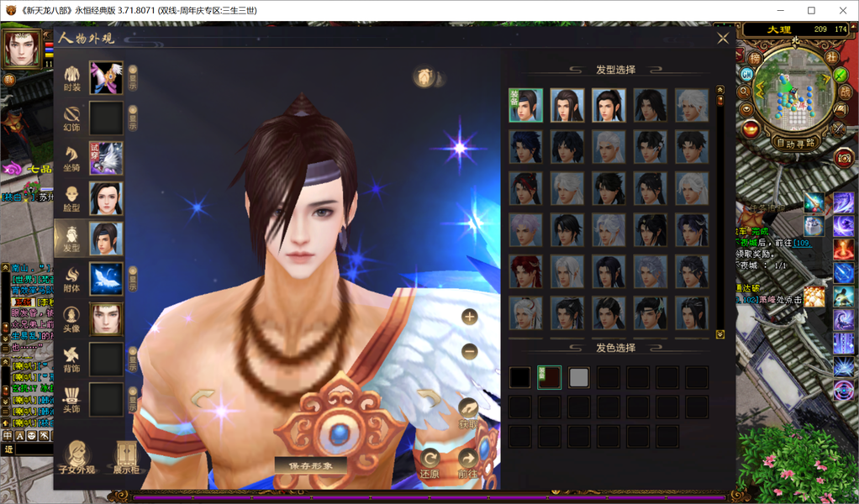Pick the equipped dark brown hair color
Image resolution: width=859 pixels, height=504 pixels.
pos(549,378)
